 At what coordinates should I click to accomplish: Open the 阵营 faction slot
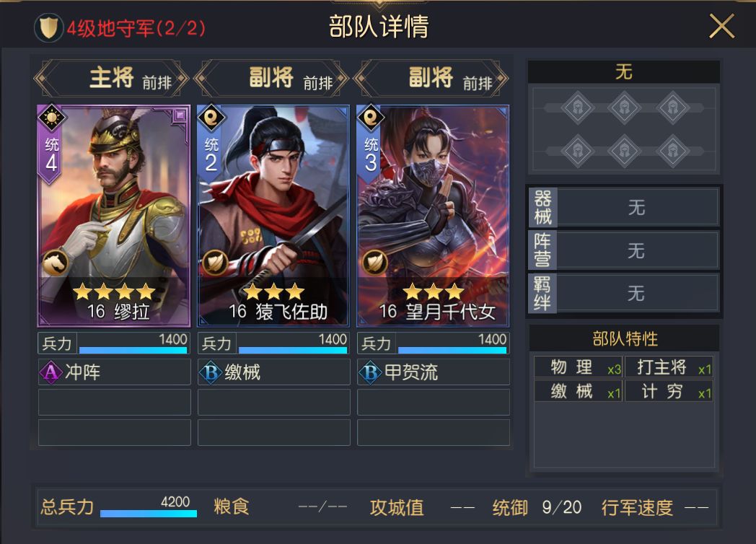[x=624, y=250]
